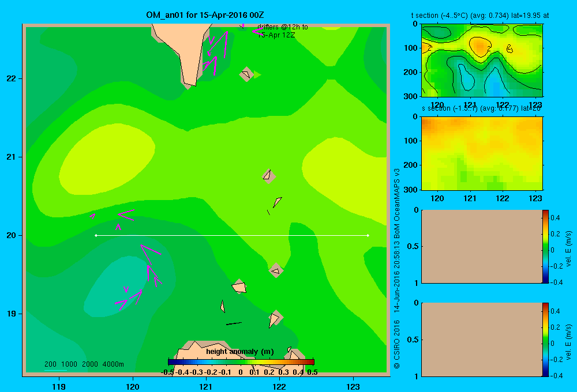Click the upper 'vel. E (m/s)' label
Viewport: 577px width, 392px height.
click(569, 248)
